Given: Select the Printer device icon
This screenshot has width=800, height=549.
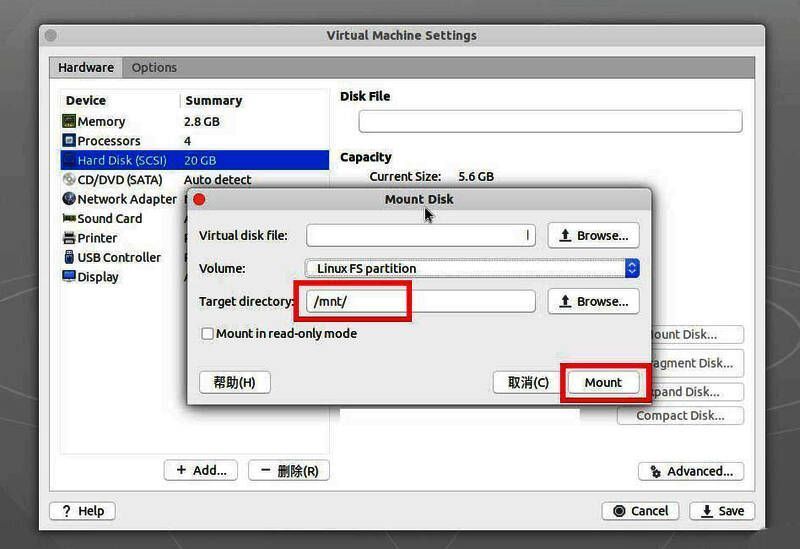Looking at the screenshot, I should (x=69, y=238).
